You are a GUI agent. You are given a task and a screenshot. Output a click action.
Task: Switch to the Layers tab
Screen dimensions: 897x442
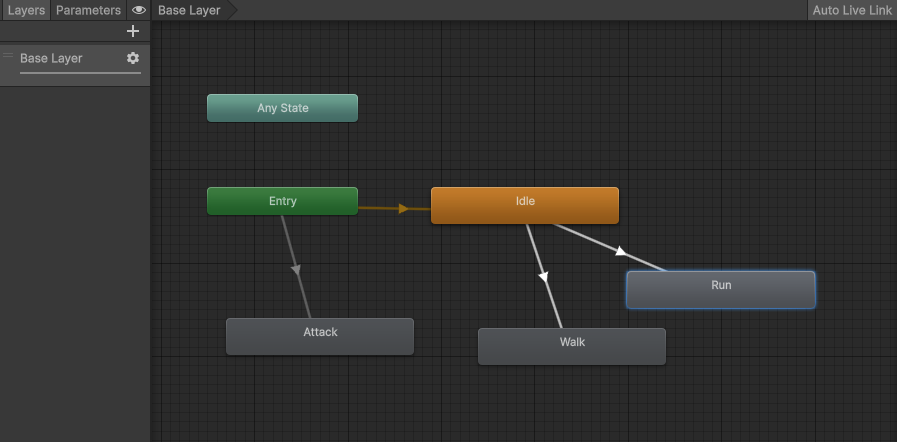click(25, 10)
